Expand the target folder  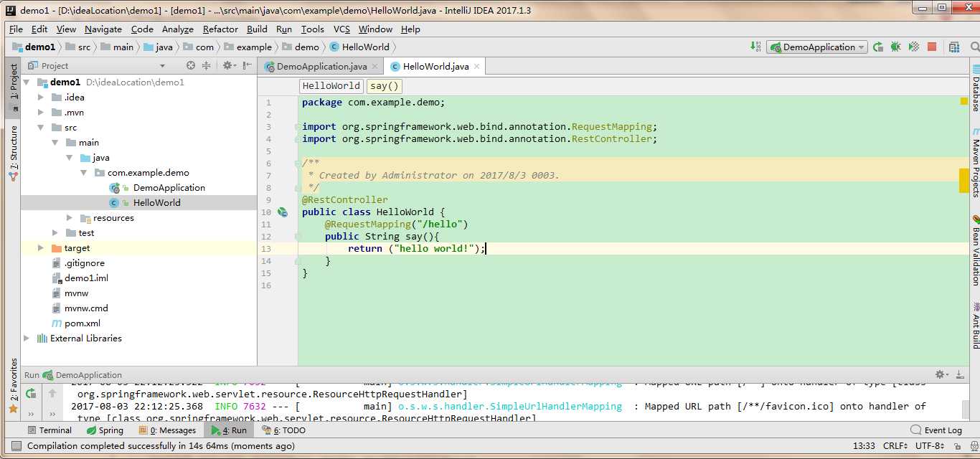click(x=41, y=247)
